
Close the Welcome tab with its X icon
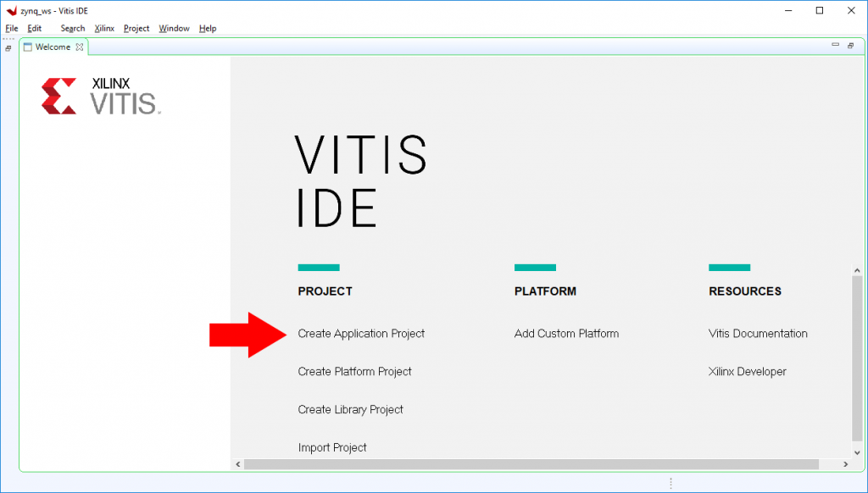click(x=80, y=47)
